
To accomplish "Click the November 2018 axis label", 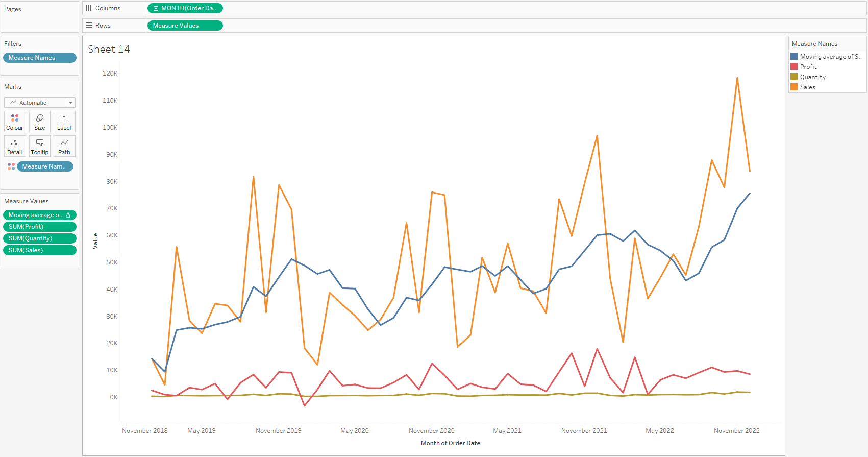I will 145,431.
